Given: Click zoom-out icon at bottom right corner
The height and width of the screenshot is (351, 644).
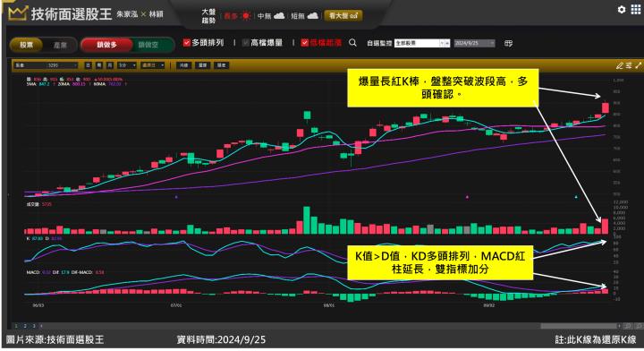Looking at the screenshot, I should [639, 326].
